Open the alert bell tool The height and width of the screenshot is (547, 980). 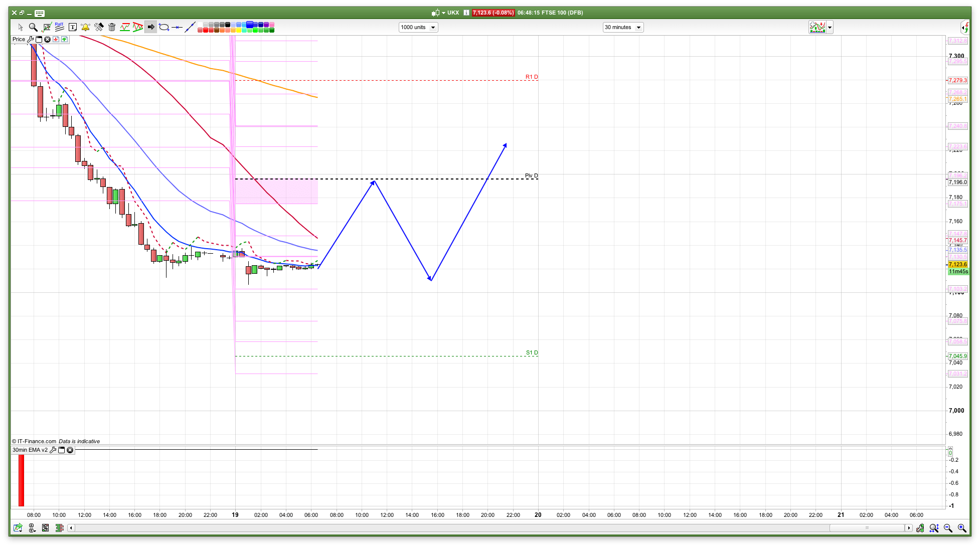pyautogui.click(x=86, y=27)
